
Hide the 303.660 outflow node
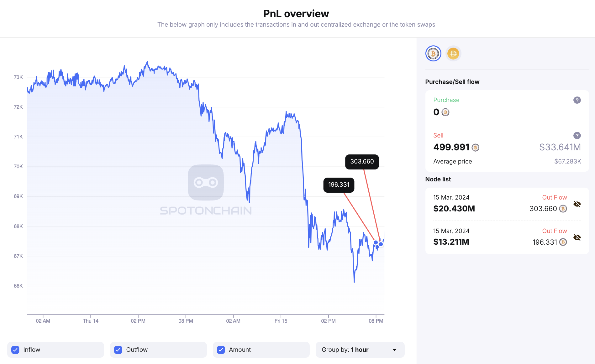[x=577, y=204]
